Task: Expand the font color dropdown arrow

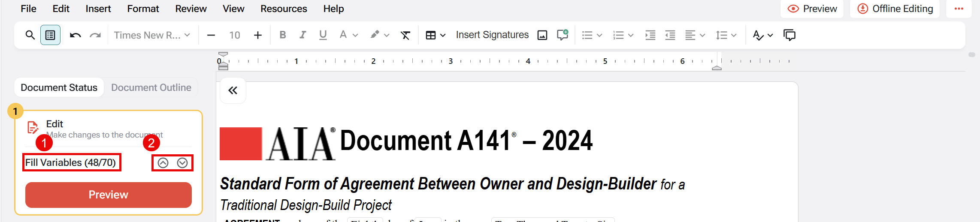Action: (355, 35)
